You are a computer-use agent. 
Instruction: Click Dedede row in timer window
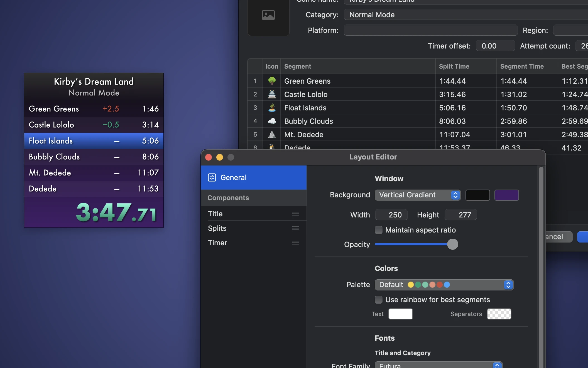click(94, 189)
